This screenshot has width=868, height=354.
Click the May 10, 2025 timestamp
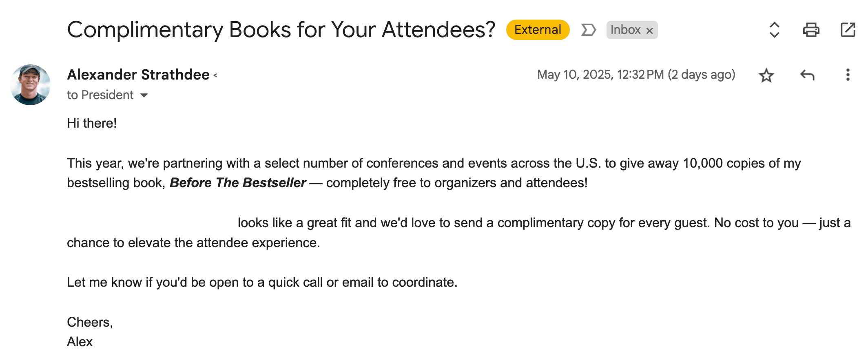pyautogui.click(x=636, y=75)
